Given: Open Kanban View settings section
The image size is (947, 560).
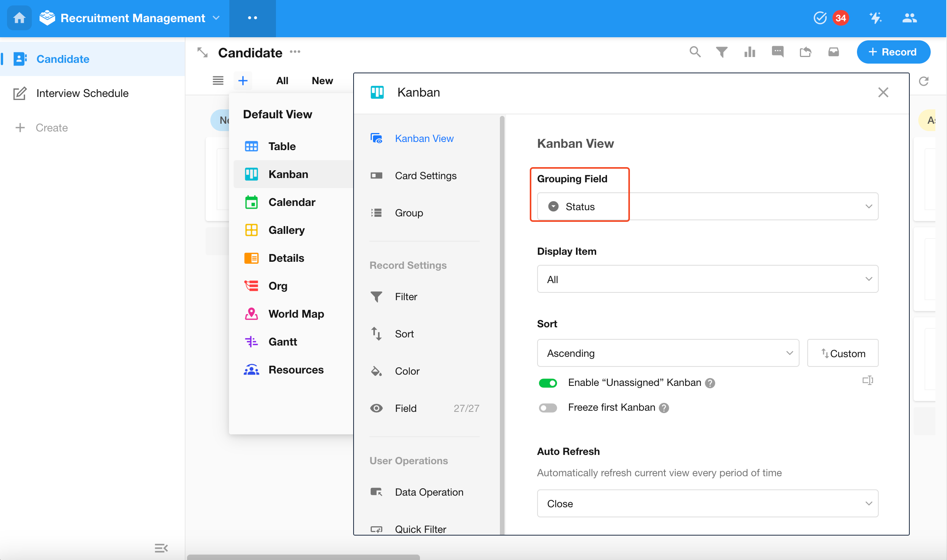Looking at the screenshot, I should point(425,138).
